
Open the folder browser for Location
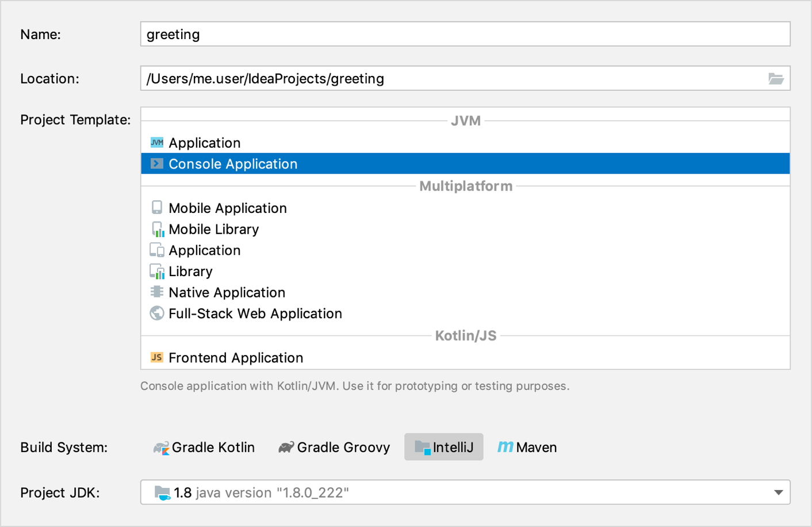point(776,78)
